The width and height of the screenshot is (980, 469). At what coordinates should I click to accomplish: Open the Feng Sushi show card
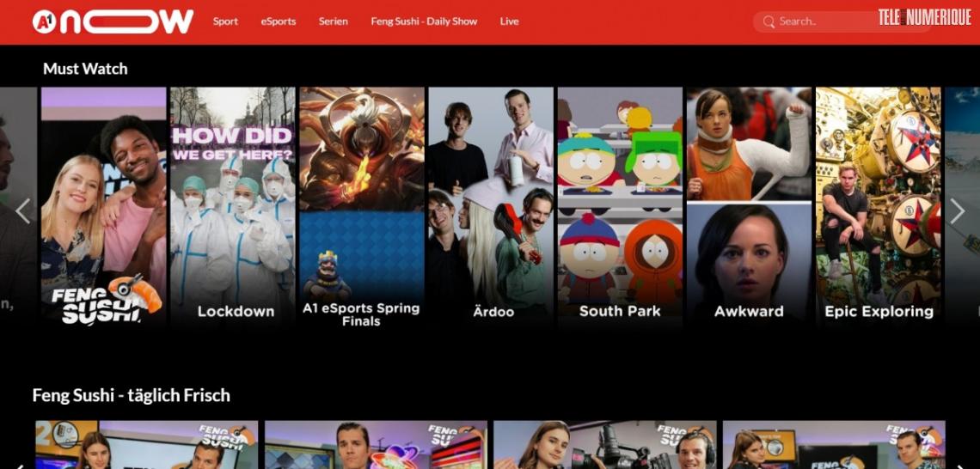104,207
